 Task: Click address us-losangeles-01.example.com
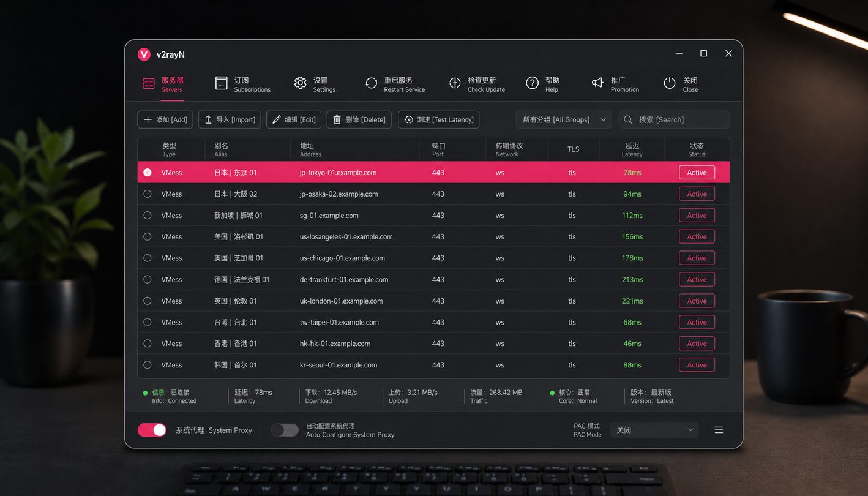tap(346, 236)
